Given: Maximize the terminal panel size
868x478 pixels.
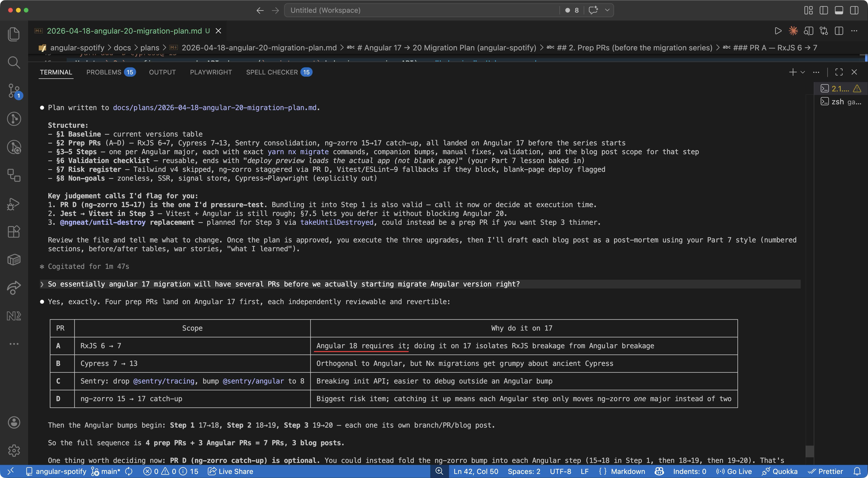Looking at the screenshot, I should pyautogui.click(x=839, y=72).
